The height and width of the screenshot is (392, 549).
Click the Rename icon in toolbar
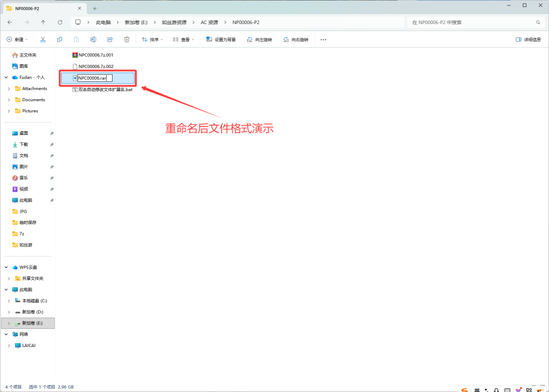pos(93,40)
